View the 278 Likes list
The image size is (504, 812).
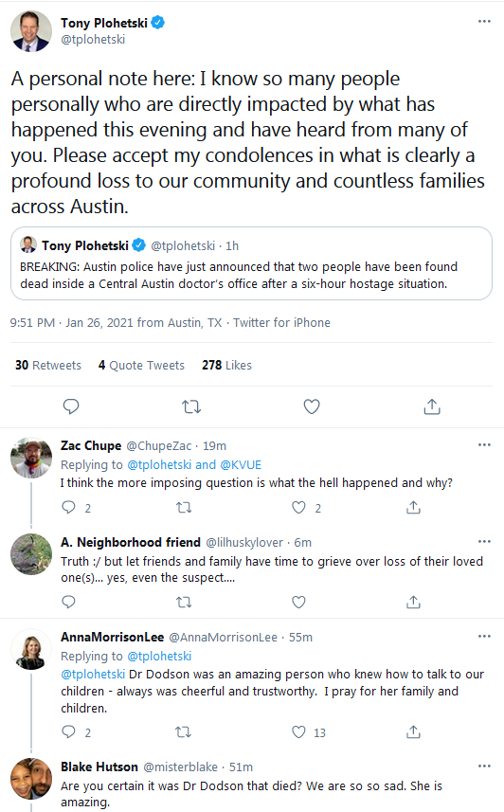(x=226, y=365)
